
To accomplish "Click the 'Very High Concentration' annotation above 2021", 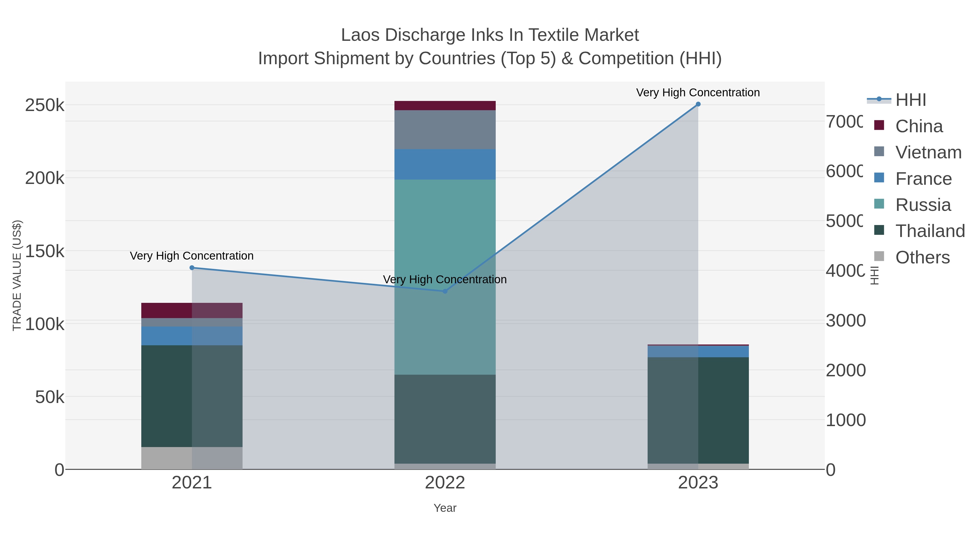I will coord(192,256).
